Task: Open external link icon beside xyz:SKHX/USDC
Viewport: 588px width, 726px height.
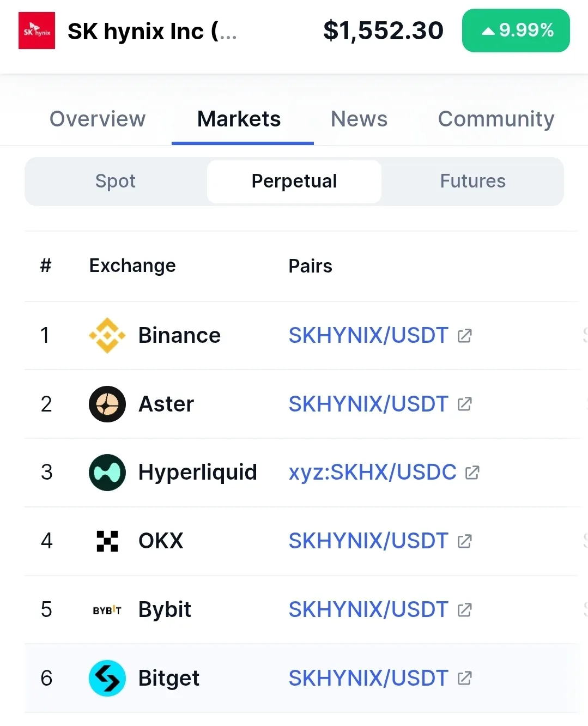Action: (x=472, y=473)
